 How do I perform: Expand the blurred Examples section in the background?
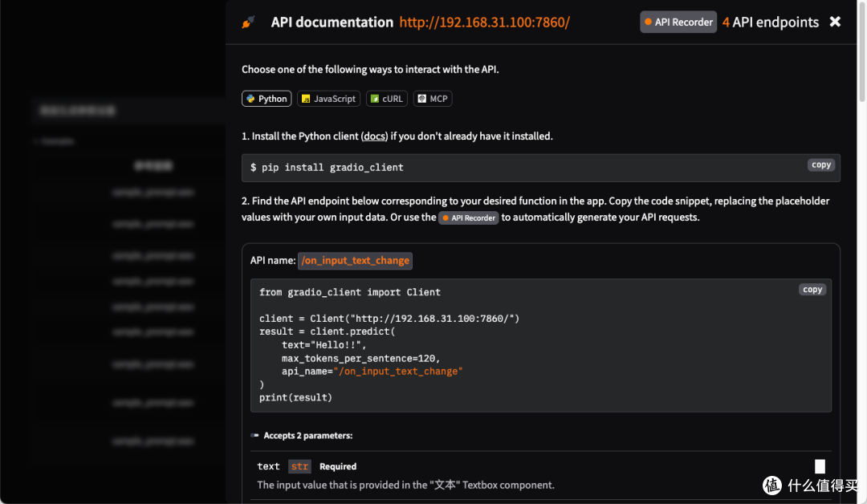[55, 141]
